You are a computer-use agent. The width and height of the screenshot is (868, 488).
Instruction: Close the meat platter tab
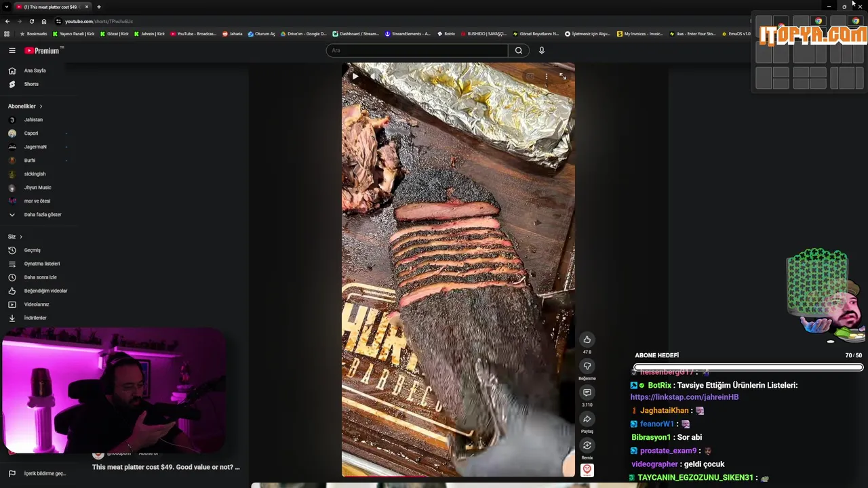pyautogui.click(x=87, y=7)
